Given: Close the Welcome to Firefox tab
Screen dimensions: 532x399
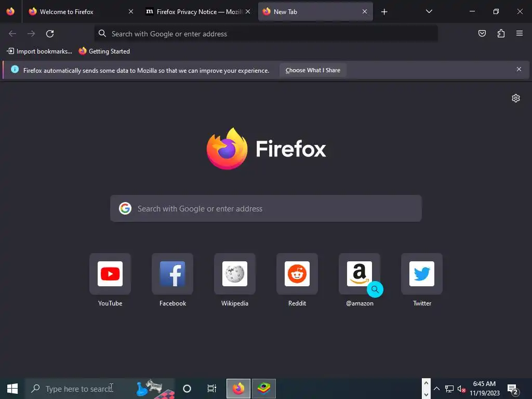Looking at the screenshot, I should pyautogui.click(x=131, y=11).
